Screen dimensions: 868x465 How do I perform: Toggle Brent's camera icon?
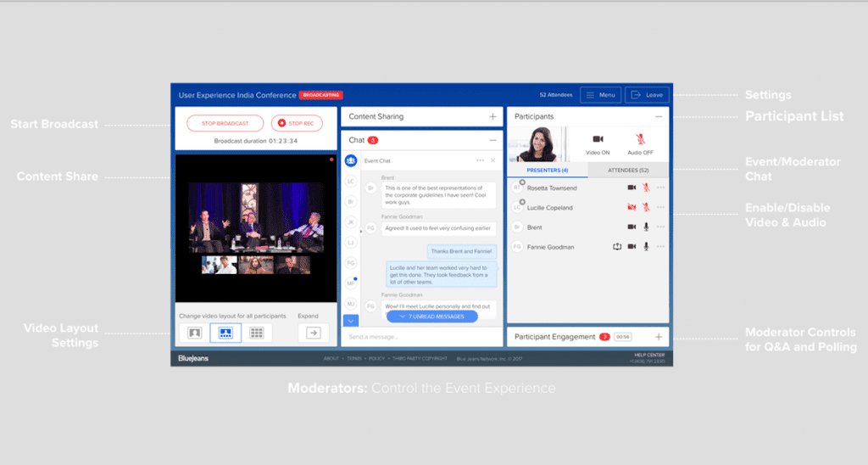(632, 227)
